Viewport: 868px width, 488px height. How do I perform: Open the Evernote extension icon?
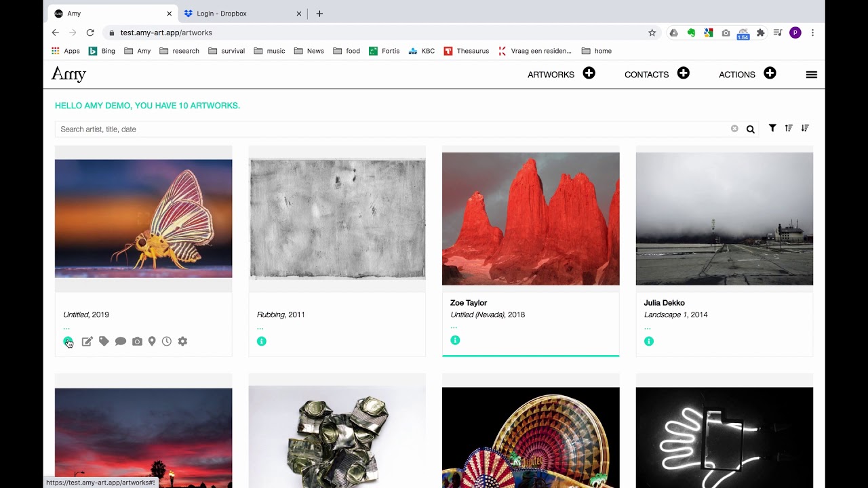[x=691, y=33]
